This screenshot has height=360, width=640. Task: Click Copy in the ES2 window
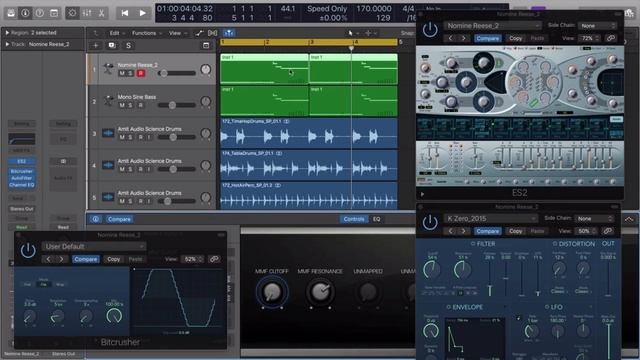coord(516,38)
